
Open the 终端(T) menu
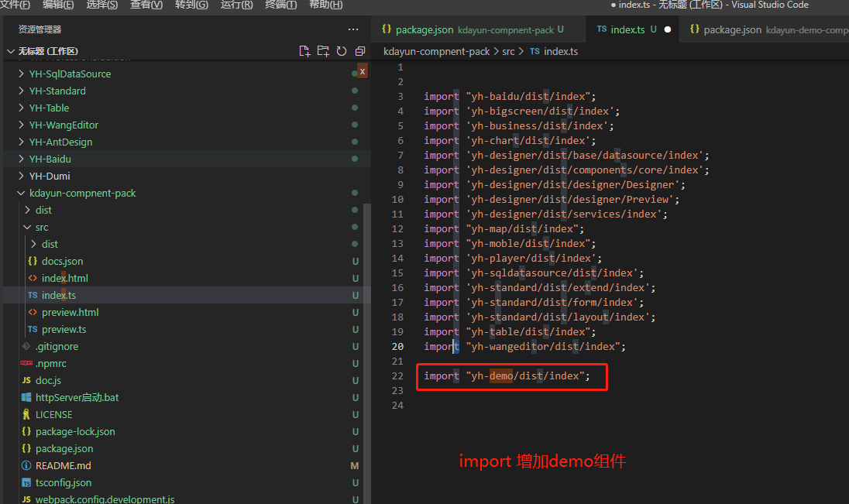(280, 5)
